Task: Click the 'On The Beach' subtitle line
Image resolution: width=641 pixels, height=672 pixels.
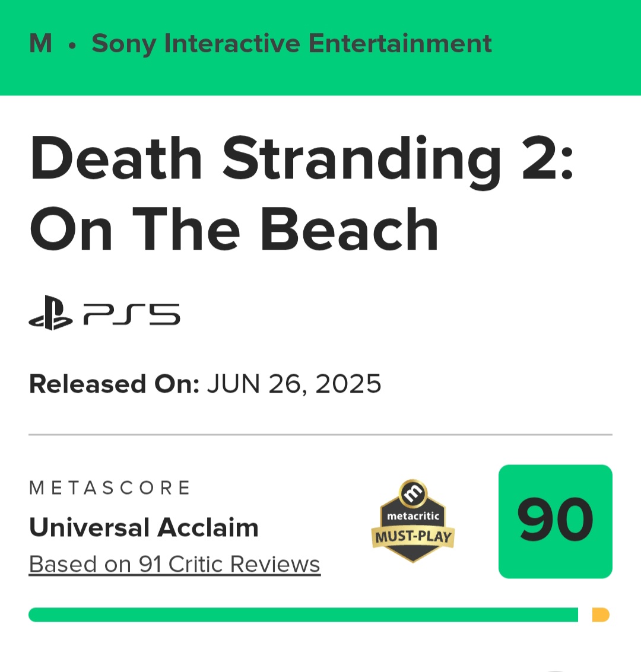Action: pos(234,230)
